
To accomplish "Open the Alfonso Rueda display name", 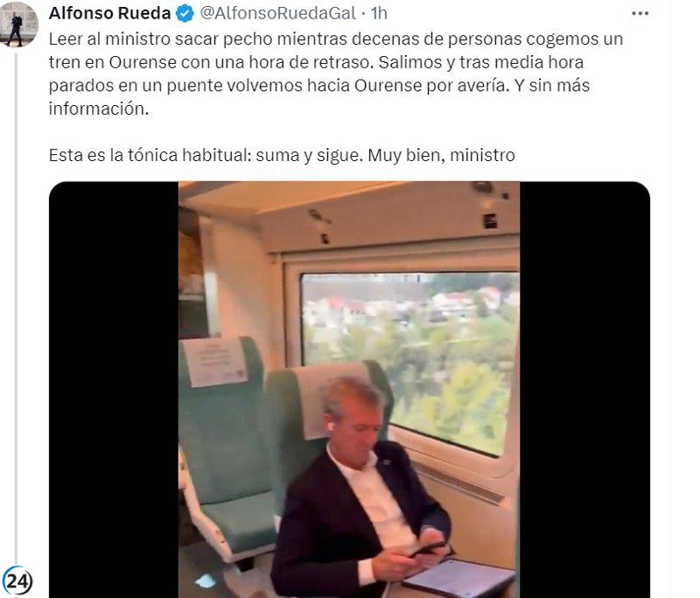I will point(110,13).
